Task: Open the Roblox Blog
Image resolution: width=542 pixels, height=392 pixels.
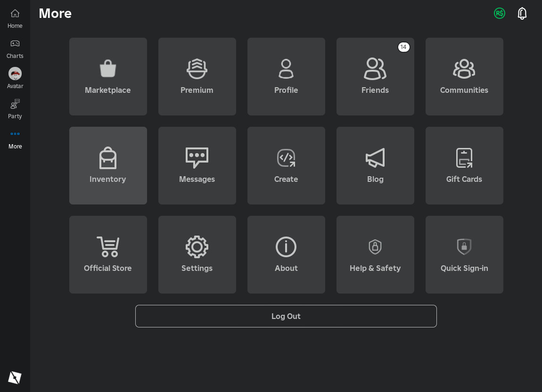Action: [375, 165]
